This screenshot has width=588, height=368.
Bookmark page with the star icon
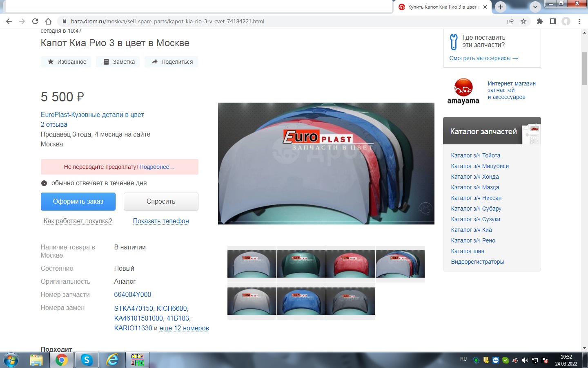click(x=523, y=21)
